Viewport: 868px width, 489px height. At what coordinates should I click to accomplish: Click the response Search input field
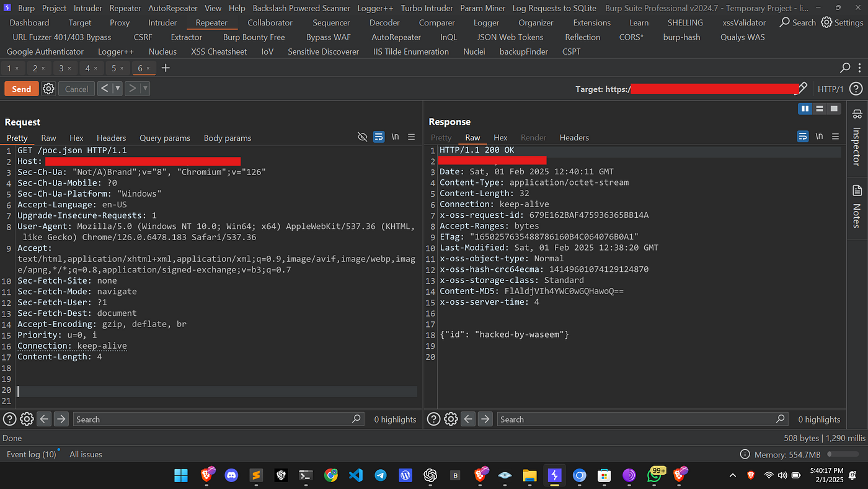coord(642,419)
